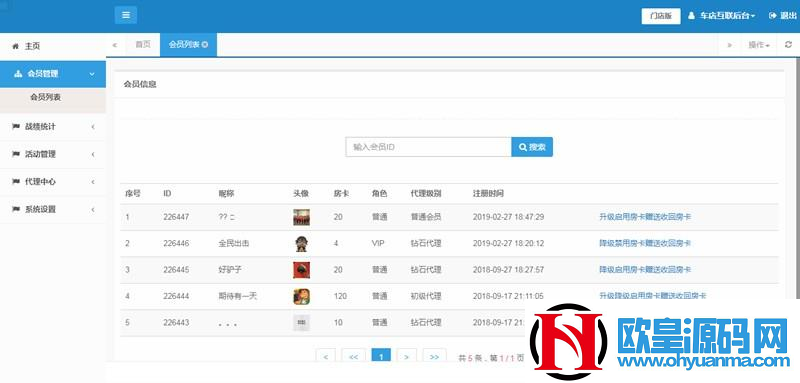Switch to the 首页 tab

(x=143, y=45)
